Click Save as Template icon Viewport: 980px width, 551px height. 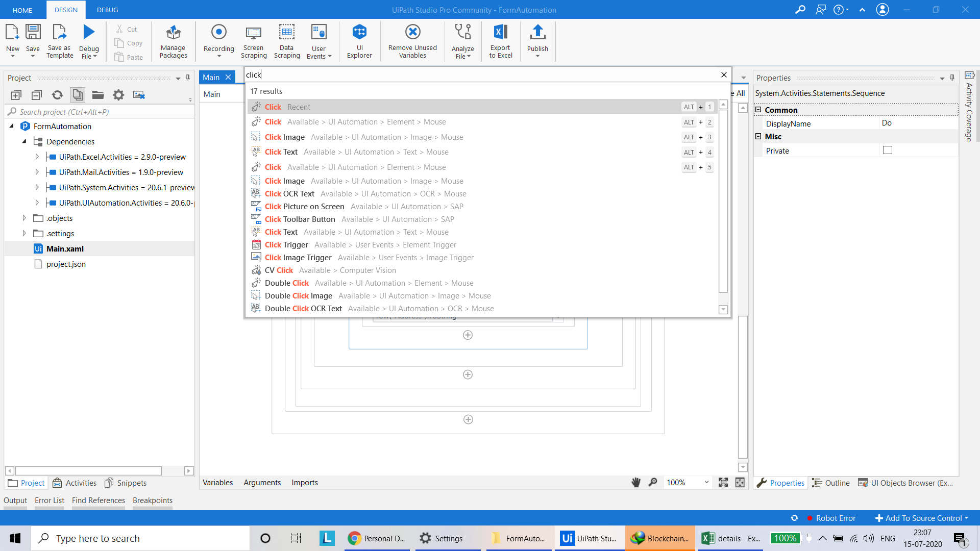60,33
